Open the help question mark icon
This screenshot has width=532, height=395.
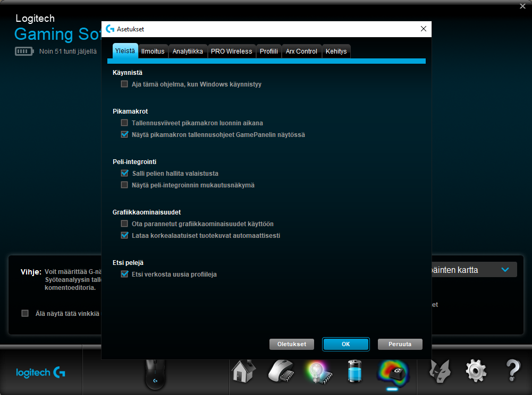tap(513, 371)
